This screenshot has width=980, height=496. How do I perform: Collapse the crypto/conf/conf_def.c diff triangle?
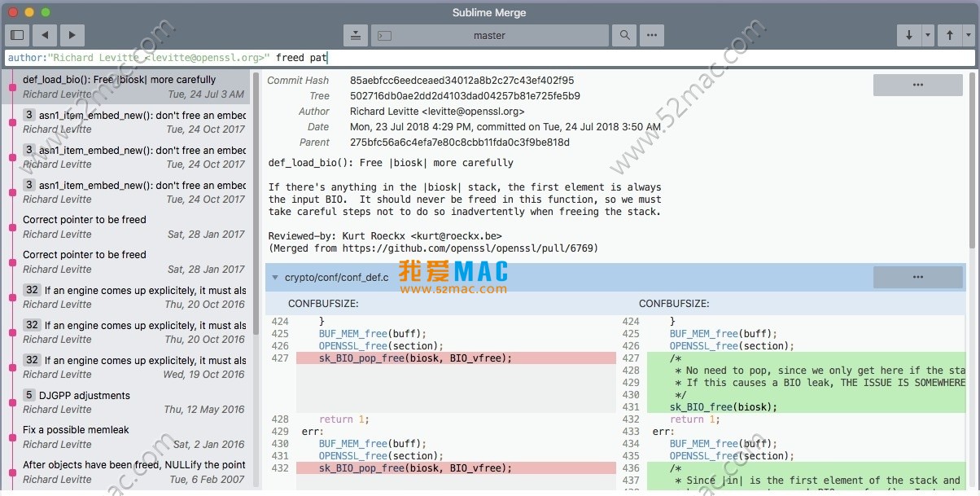coord(275,278)
